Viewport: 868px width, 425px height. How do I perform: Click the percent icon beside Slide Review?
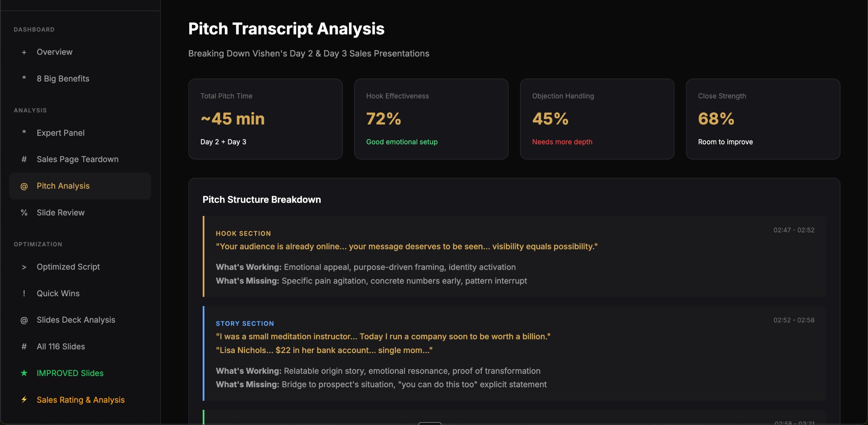coord(24,212)
